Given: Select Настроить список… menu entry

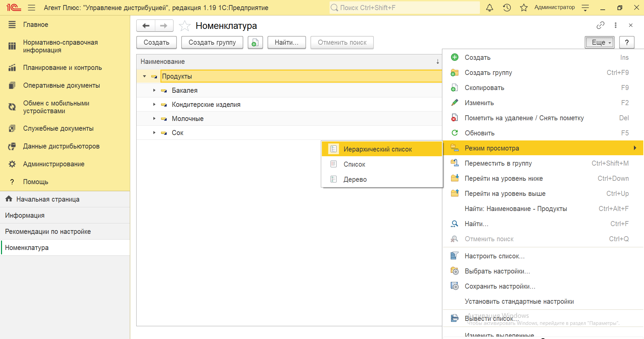Looking at the screenshot, I should 543,256.
